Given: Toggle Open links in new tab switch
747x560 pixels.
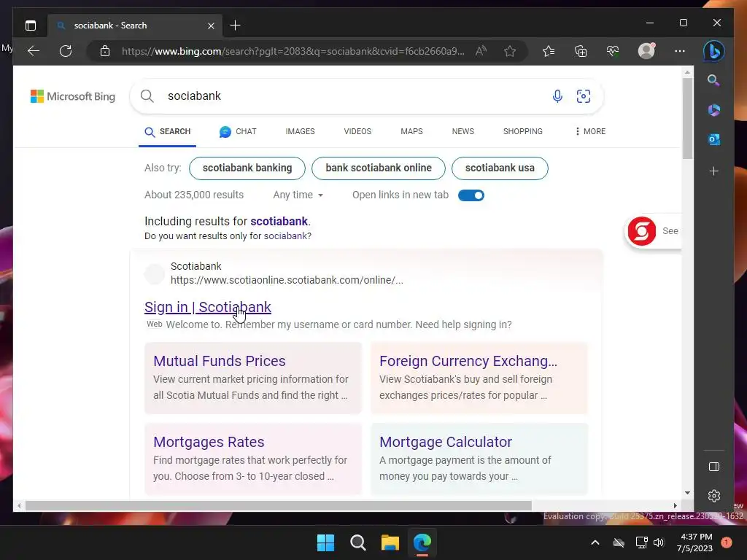Looking at the screenshot, I should (x=471, y=195).
